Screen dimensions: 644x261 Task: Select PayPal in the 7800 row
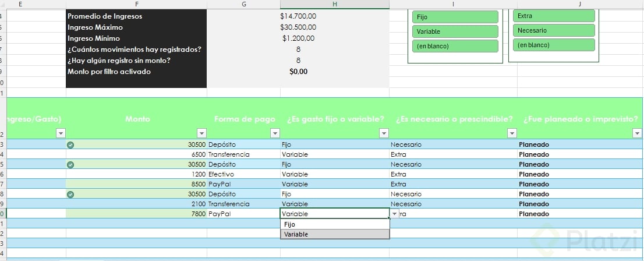point(244,214)
